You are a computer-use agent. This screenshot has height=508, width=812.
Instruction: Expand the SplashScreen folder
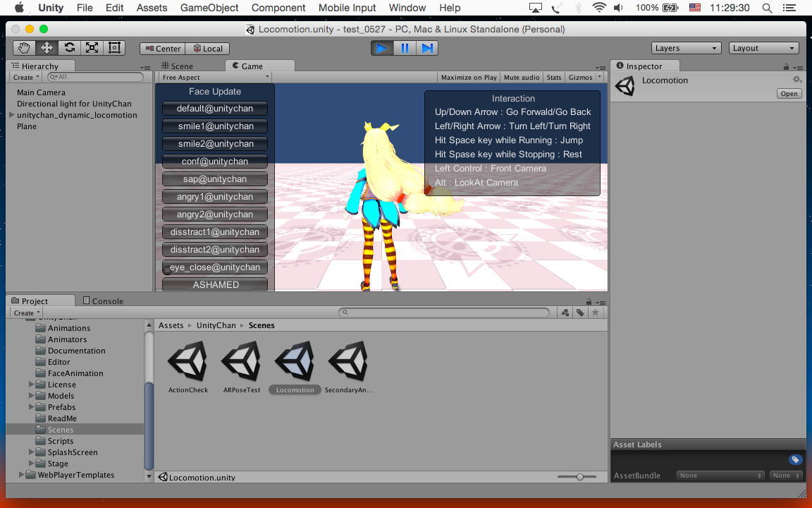(x=31, y=452)
